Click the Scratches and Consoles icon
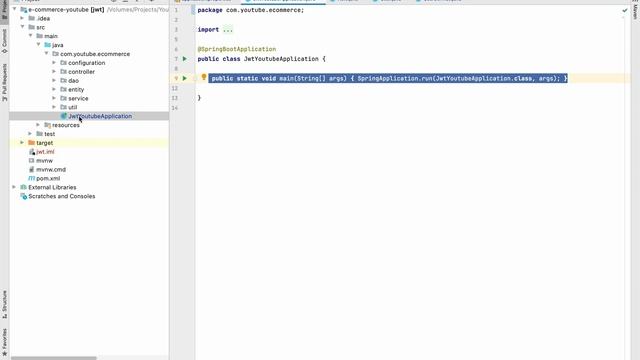 (23, 196)
